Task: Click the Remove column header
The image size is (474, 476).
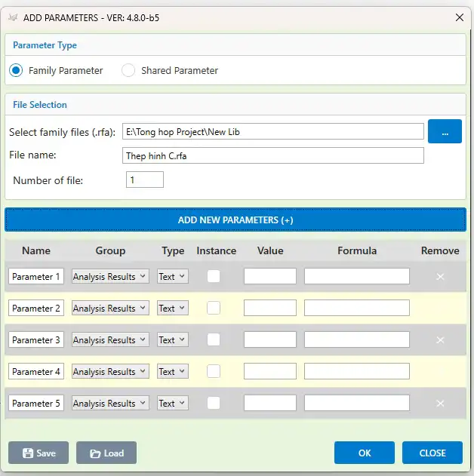Action: [x=440, y=250]
